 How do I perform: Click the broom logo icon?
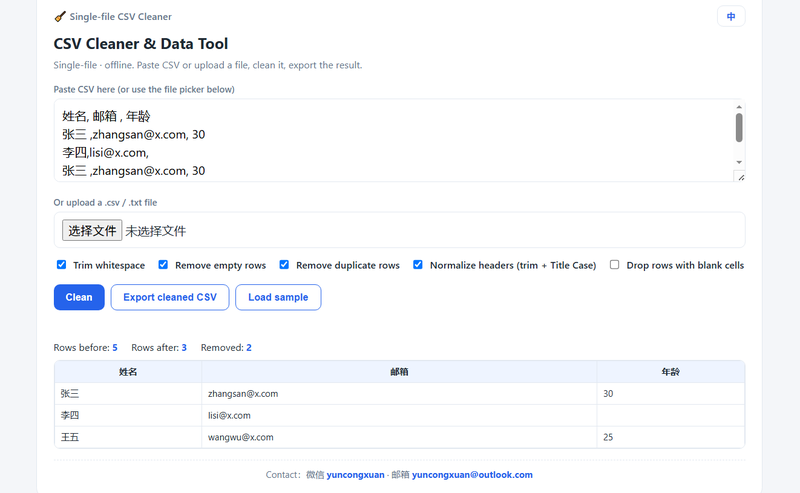(x=60, y=16)
